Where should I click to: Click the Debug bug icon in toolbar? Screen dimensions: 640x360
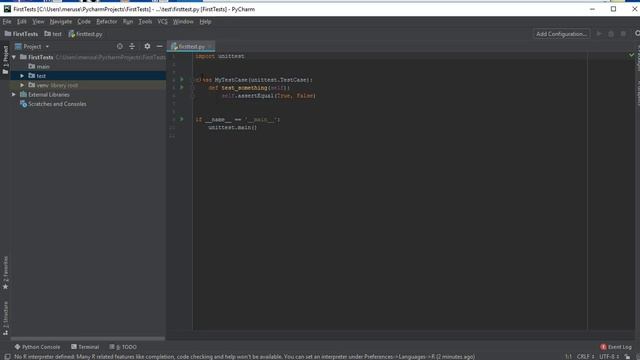point(611,34)
